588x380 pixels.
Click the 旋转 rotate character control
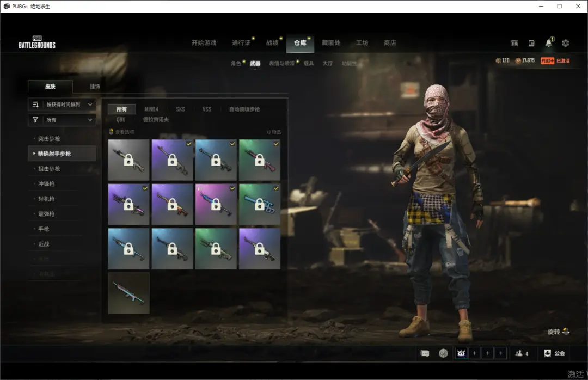point(559,332)
